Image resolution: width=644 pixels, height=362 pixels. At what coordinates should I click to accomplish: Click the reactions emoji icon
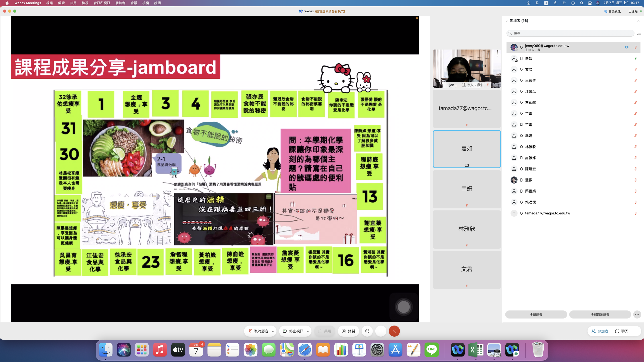pos(367,331)
